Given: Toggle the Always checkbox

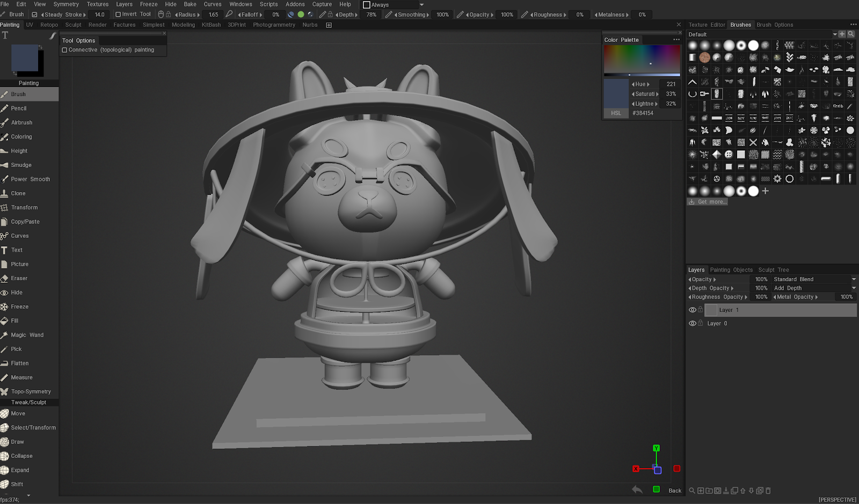Looking at the screenshot, I should [x=367, y=5].
